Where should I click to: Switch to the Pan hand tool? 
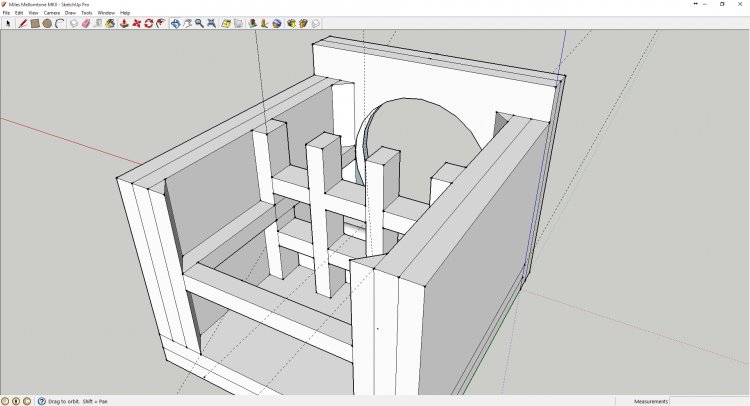point(187,23)
